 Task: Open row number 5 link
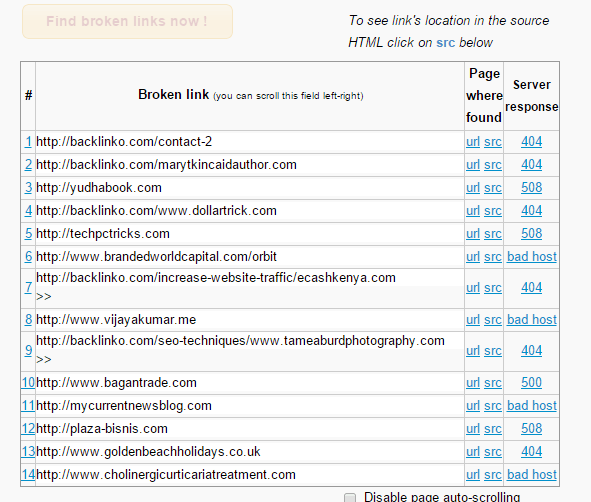click(x=28, y=234)
